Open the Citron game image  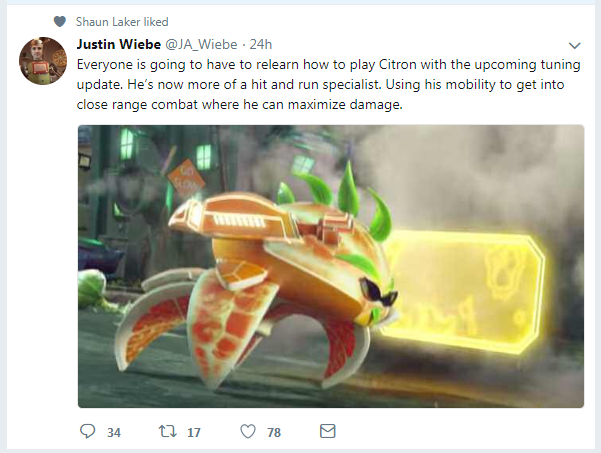pyautogui.click(x=331, y=266)
